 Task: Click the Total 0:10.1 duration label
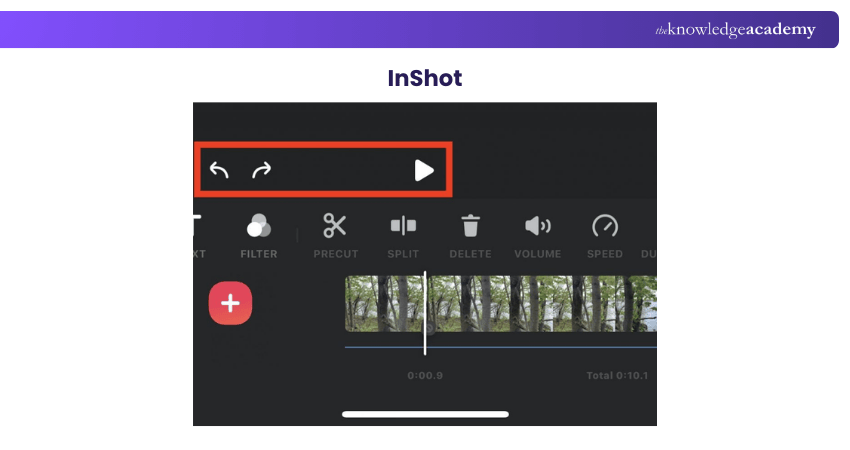(x=617, y=375)
